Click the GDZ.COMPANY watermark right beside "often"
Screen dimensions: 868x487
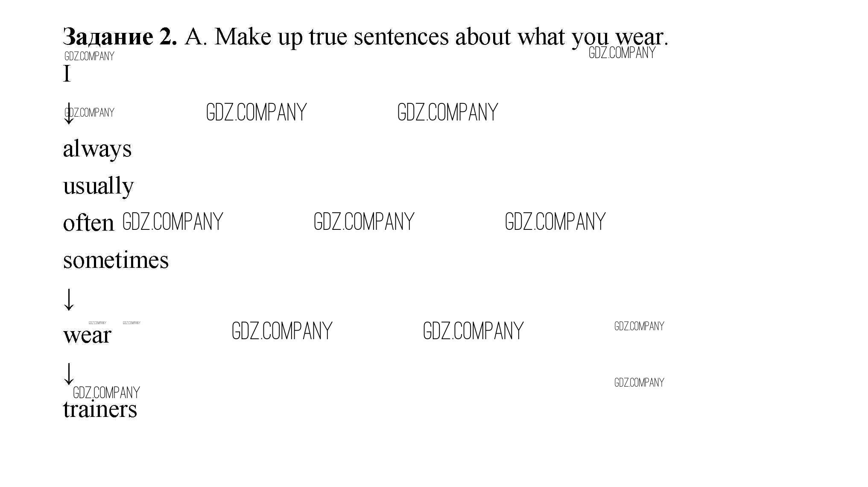(172, 222)
